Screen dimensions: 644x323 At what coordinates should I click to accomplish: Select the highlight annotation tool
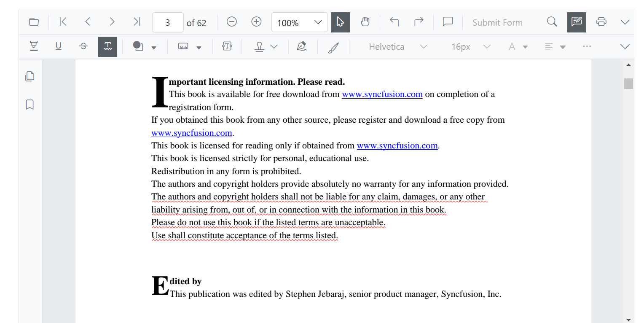(x=34, y=46)
